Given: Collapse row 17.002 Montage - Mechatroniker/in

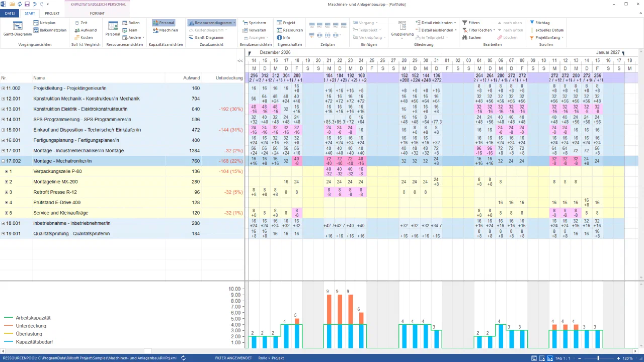Looking at the screenshot, I should [x=3, y=161].
